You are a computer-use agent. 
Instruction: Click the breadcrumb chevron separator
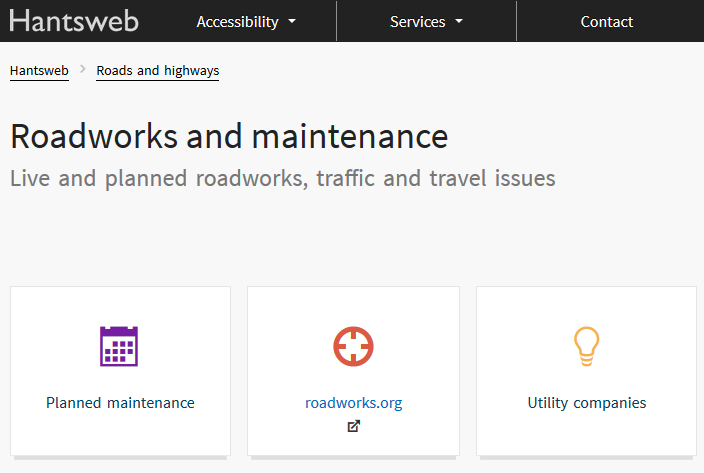click(x=83, y=69)
